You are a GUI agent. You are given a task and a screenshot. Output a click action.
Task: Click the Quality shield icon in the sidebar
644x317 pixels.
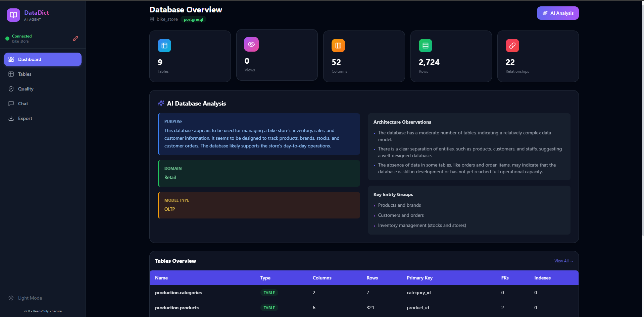pos(11,89)
